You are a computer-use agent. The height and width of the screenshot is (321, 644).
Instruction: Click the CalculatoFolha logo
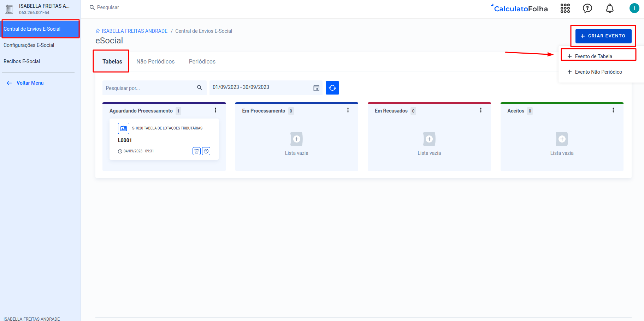point(519,8)
